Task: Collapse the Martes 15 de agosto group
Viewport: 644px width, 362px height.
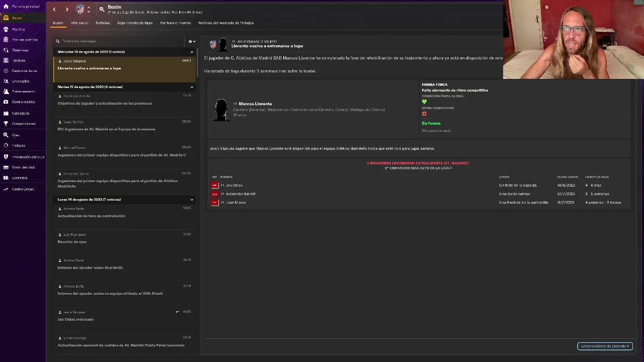Action: [192, 87]
